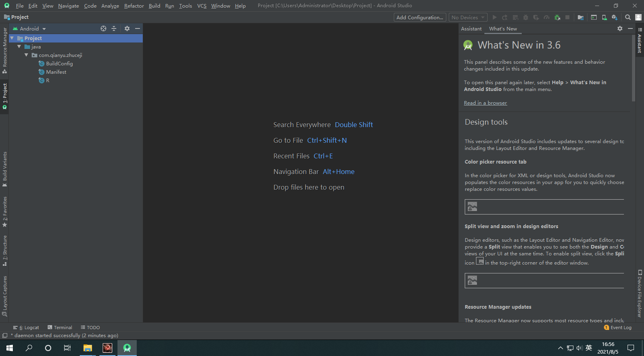Click Apply Changes and Restart Activity icon
The width and height of the screenshot is (644, 356).
[x=505, y=17]
